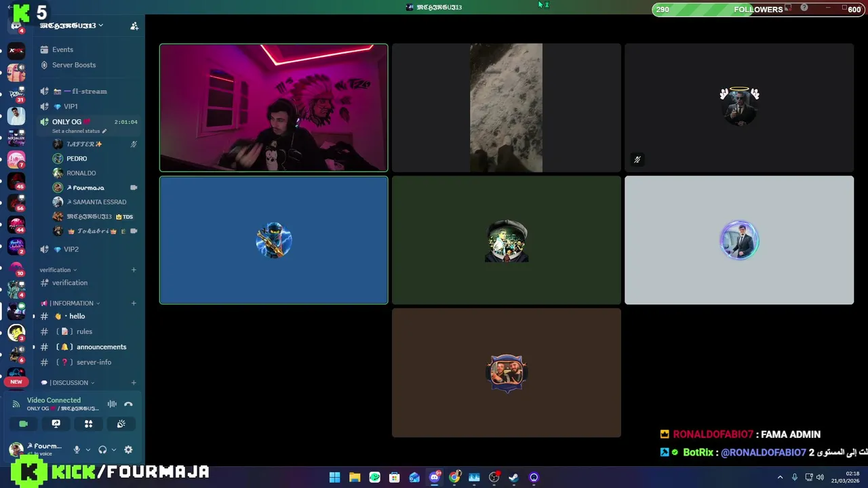The height and width of the screenshot is (488, 868).
Task: Collapse the verification category
Action: pos(58,270)
